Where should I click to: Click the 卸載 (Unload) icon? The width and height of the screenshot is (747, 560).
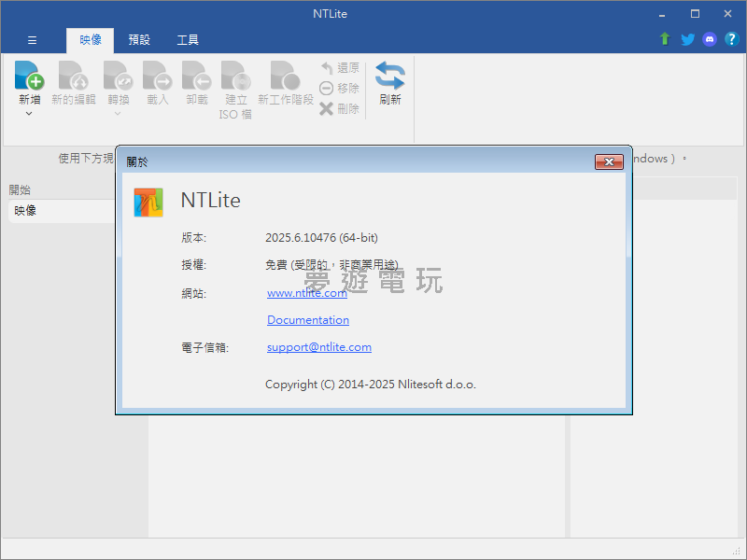point(197,76)
